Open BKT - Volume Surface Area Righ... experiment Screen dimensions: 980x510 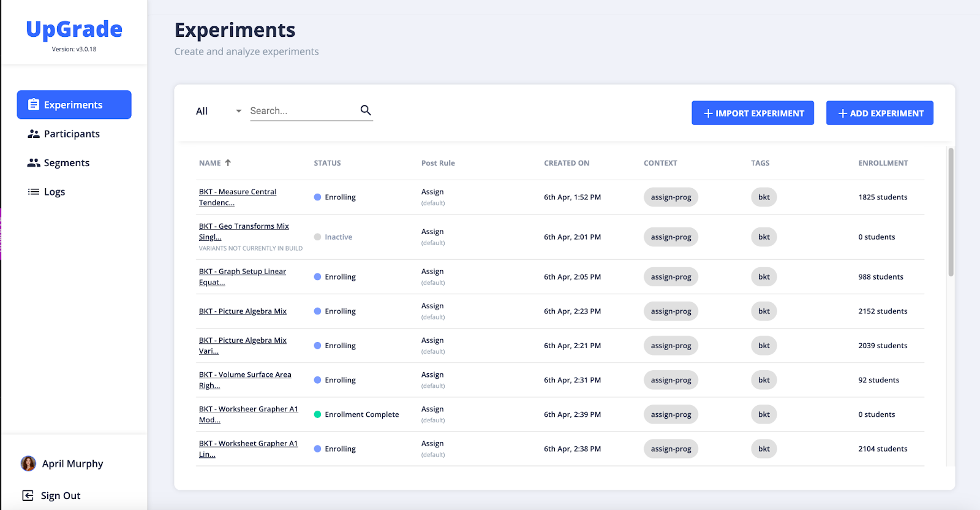click(x=245, y=380)
